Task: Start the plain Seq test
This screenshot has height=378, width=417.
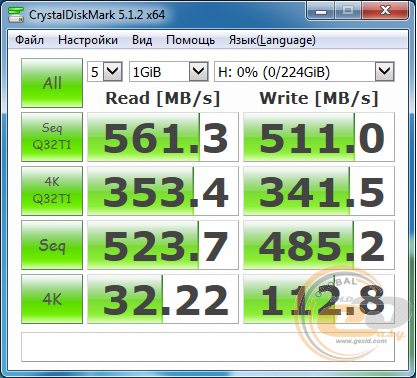Action: point(52,245)
